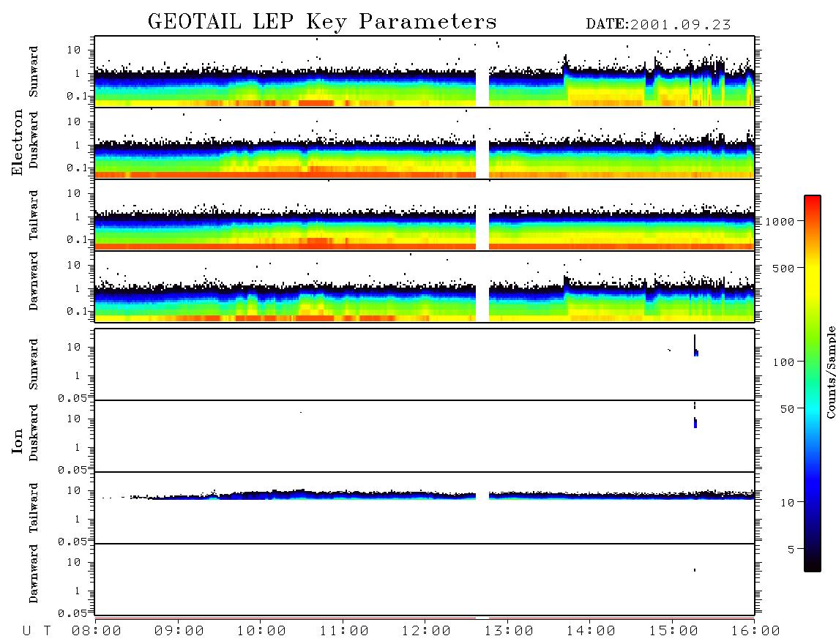This screenshot has height=644, width=836.
Task: Click the Electron Duskward spectrogram panel
Action: 425,143
